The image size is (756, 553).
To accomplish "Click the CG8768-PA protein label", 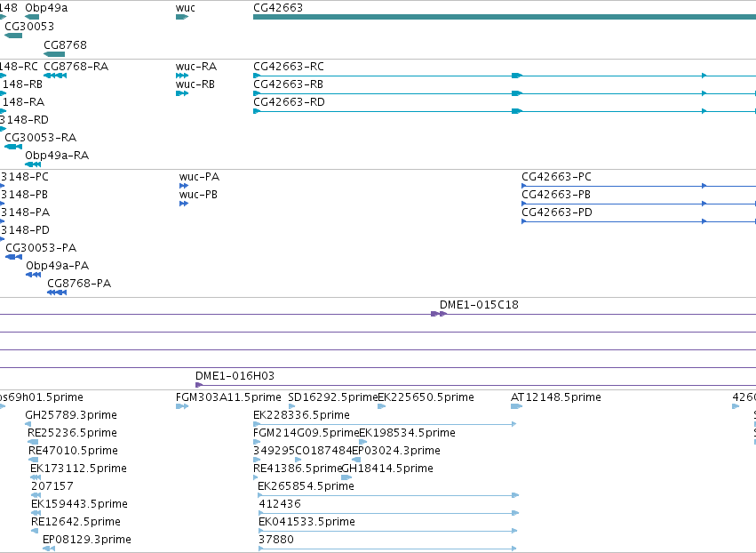I will pyautogui.click(x=79, y=284).
